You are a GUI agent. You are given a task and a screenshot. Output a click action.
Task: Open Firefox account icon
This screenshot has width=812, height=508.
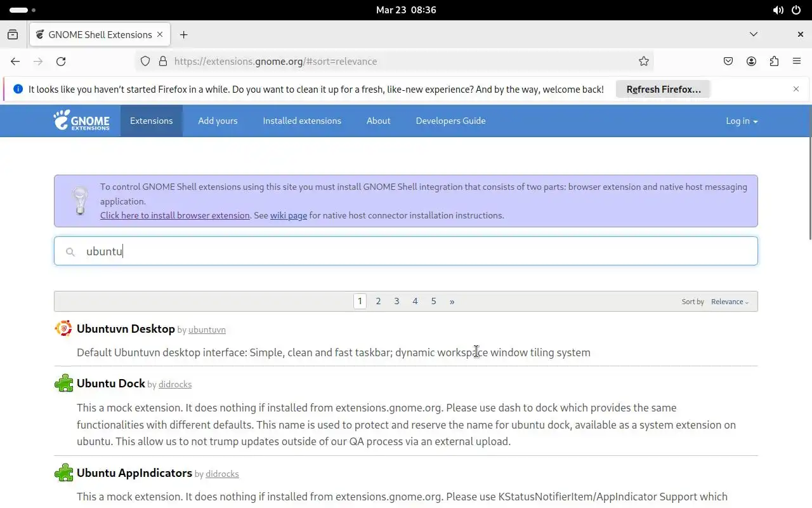pyautogui.click(x=751, y=61)
